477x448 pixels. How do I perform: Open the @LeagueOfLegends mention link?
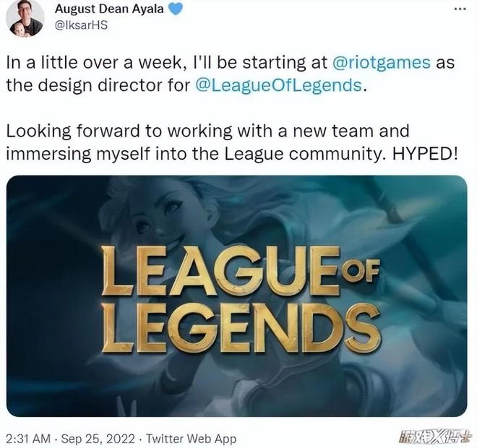pyautogui.click(x=279, y=85)
